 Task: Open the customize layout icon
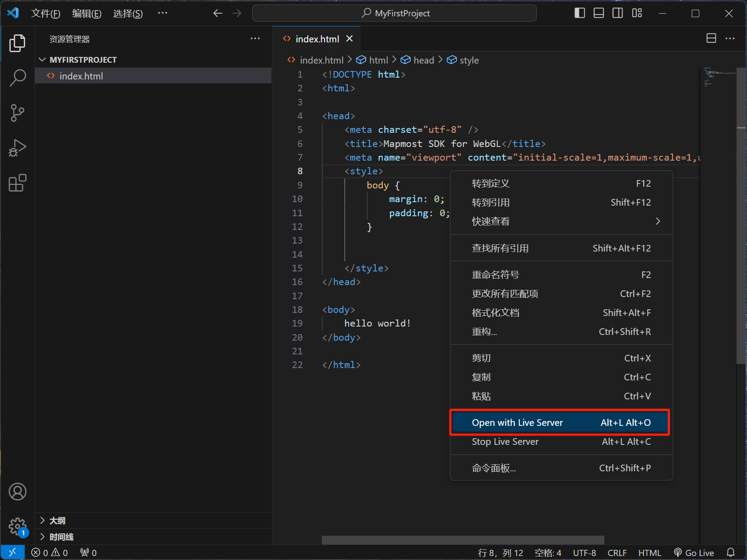pos(637,13)
